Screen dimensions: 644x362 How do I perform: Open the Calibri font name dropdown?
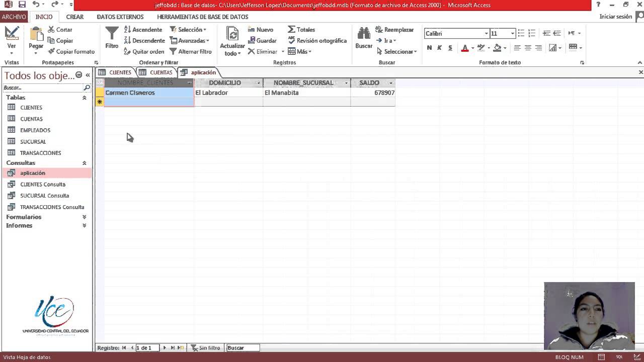pyautogui.click(x=487, y=34)
